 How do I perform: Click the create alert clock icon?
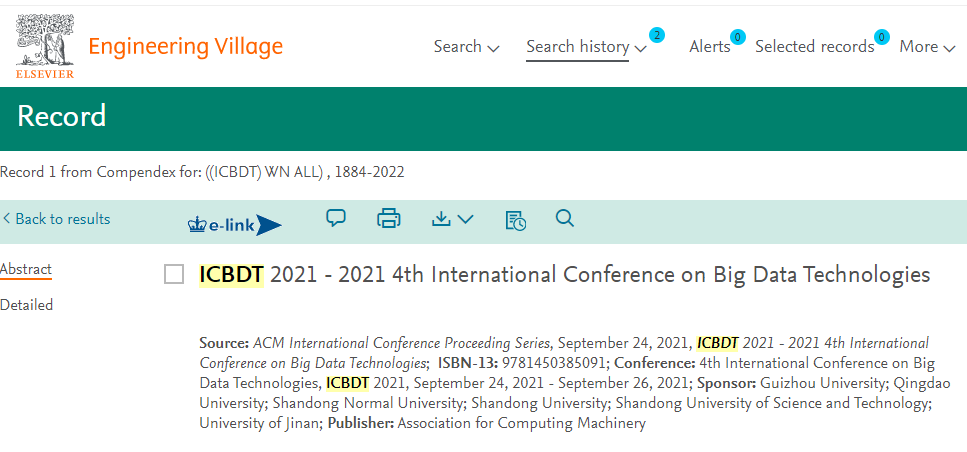(516, 220)
